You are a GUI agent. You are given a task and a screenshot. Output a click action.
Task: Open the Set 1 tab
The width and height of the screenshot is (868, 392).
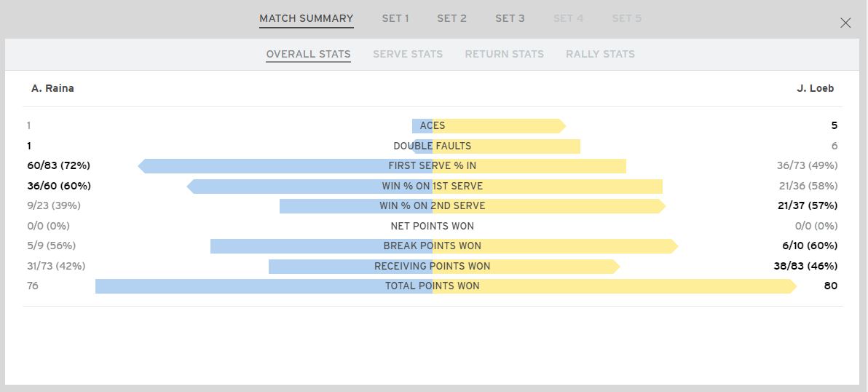395,18
